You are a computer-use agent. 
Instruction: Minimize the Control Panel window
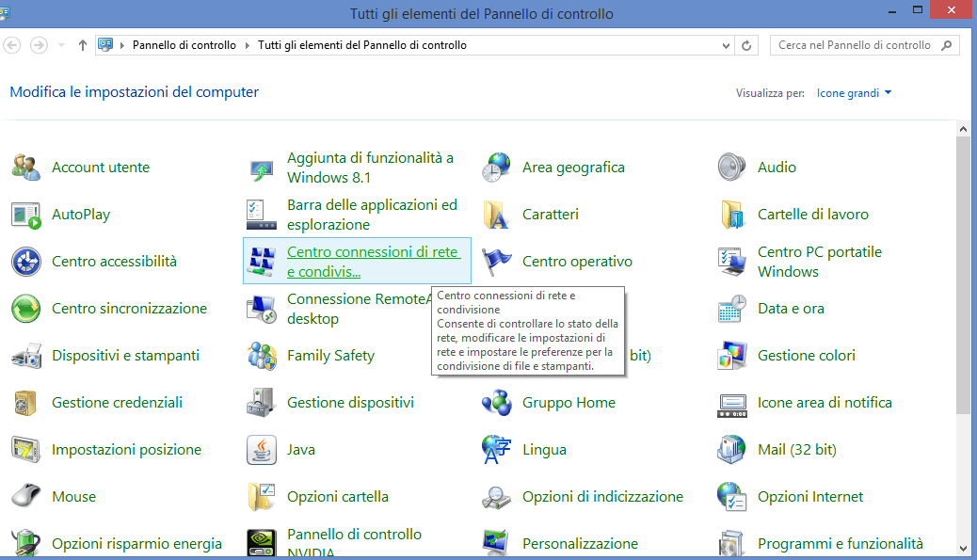tap(892, 11)
